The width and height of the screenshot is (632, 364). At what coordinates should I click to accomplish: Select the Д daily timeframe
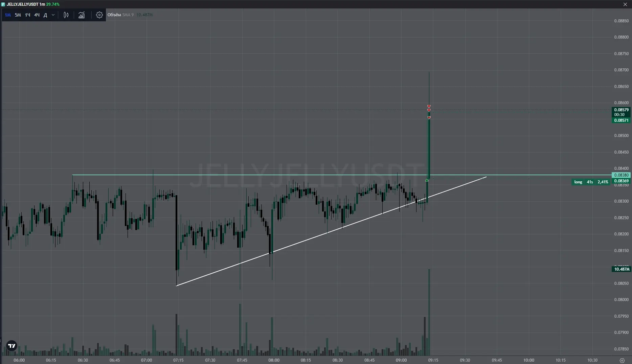(45, 15)
